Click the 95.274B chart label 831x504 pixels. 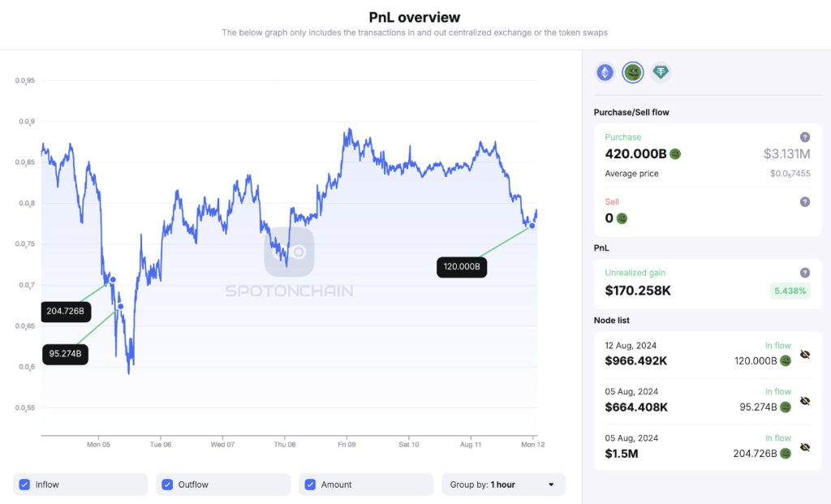pos(66,354)
